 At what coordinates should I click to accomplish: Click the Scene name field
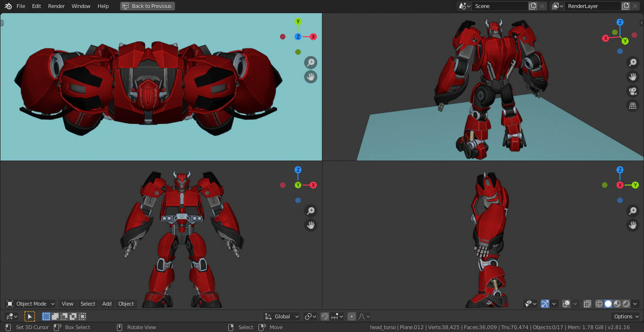(x=500, y=6)
